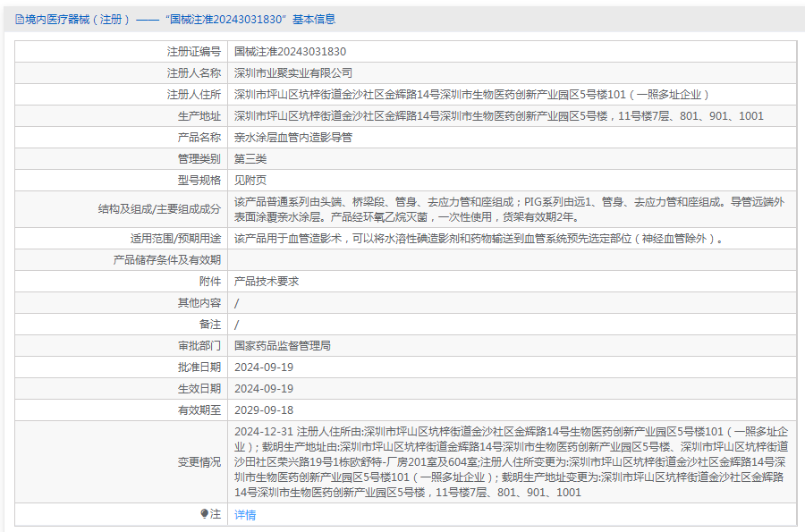The width and height of the screenshot is (805, 532).
Task: Select product name 亲水涂层血管内造影导管
Action: pyautogui.click(x=293, y=138)
